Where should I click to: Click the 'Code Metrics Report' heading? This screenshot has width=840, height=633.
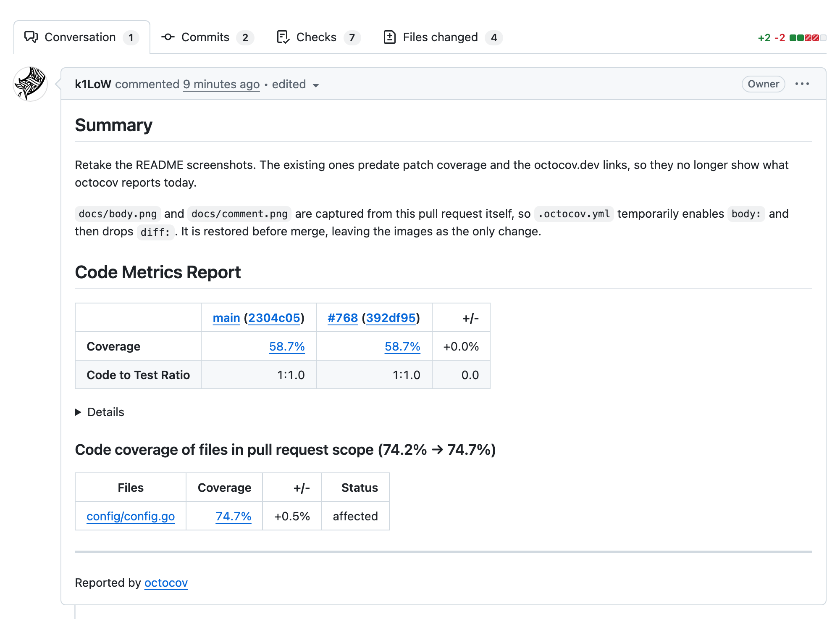(x=157, y=272)
